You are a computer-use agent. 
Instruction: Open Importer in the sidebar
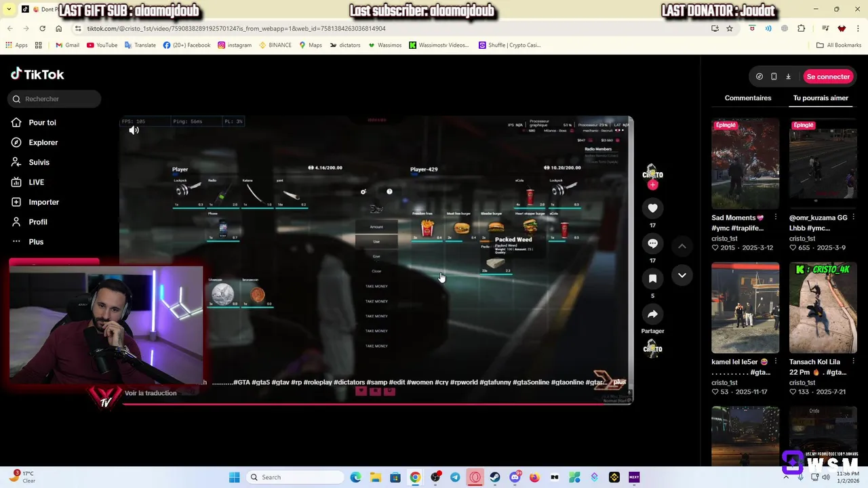tap(43, 202)
